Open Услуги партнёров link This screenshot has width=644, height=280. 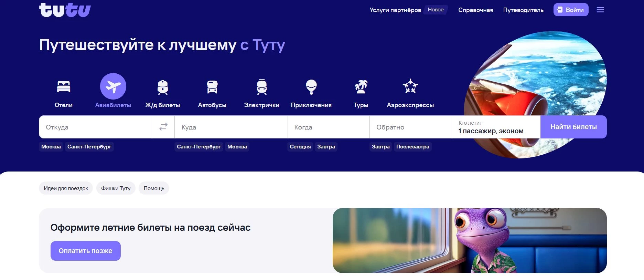[x=395, y=10]
